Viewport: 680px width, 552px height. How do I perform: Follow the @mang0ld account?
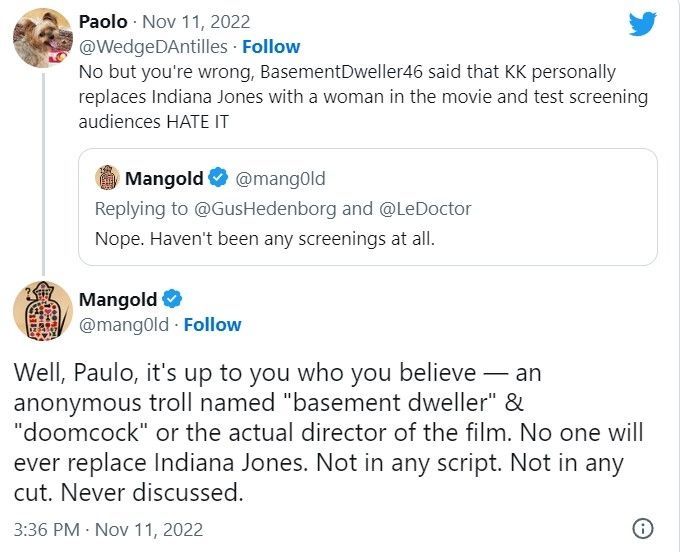[212, 324]
